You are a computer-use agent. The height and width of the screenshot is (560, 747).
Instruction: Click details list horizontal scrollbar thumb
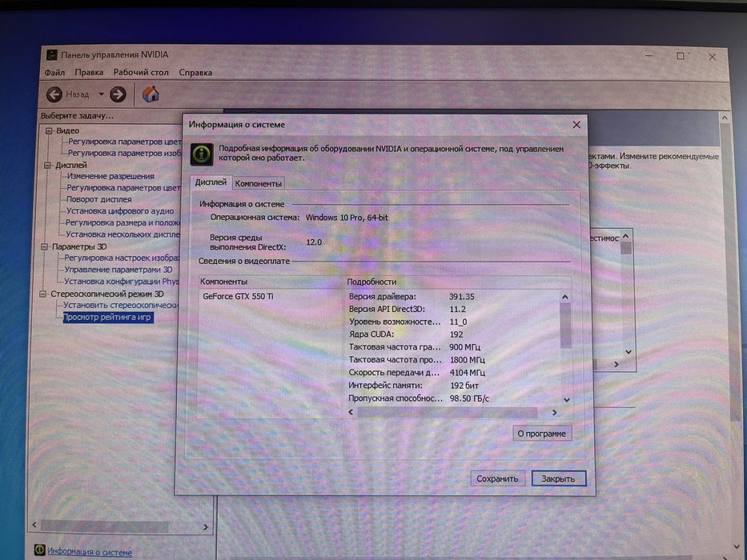coord(447,412)
